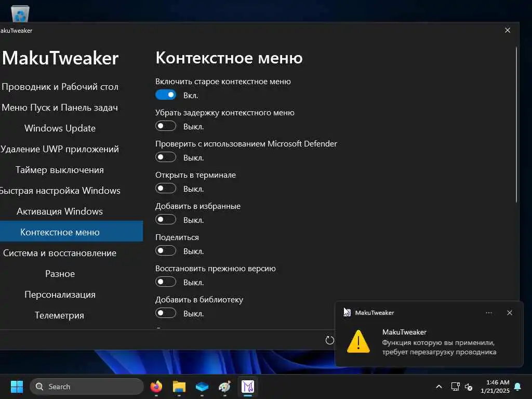Open the paint palette app in taskbar

pos(224,387)
